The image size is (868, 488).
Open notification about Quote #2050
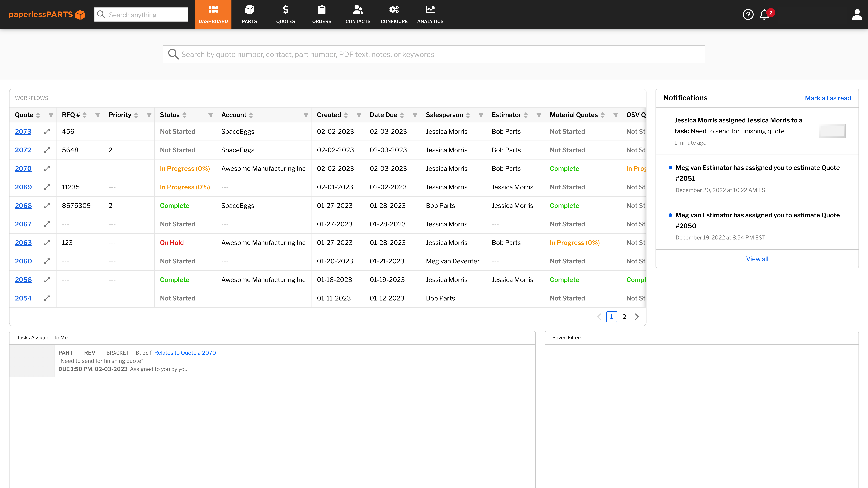coord(757,226)
